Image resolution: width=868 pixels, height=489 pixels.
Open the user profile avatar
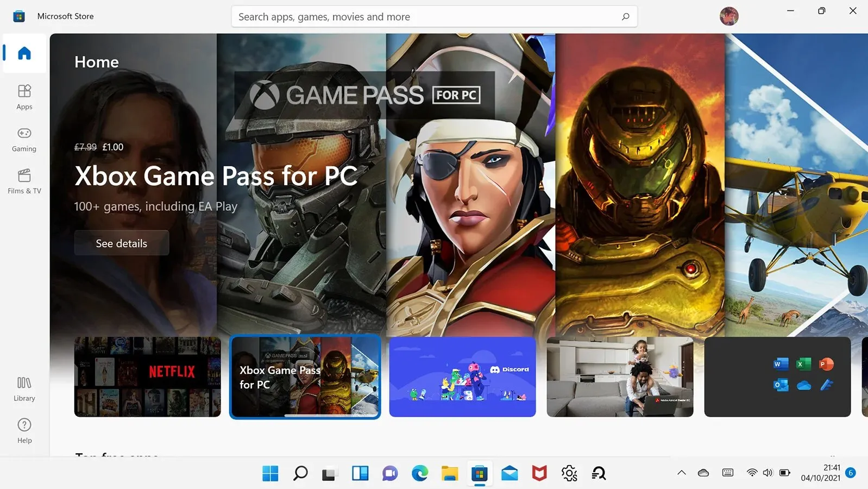pos(728,16)
